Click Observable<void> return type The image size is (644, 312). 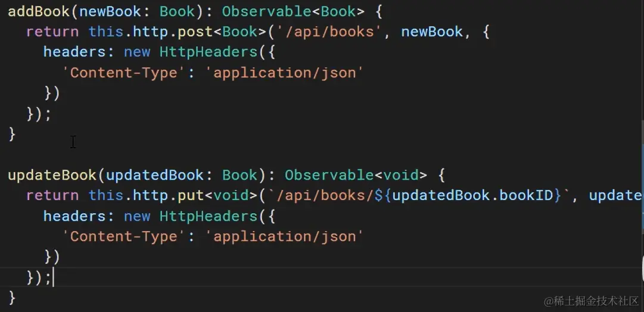click(356, 175)
